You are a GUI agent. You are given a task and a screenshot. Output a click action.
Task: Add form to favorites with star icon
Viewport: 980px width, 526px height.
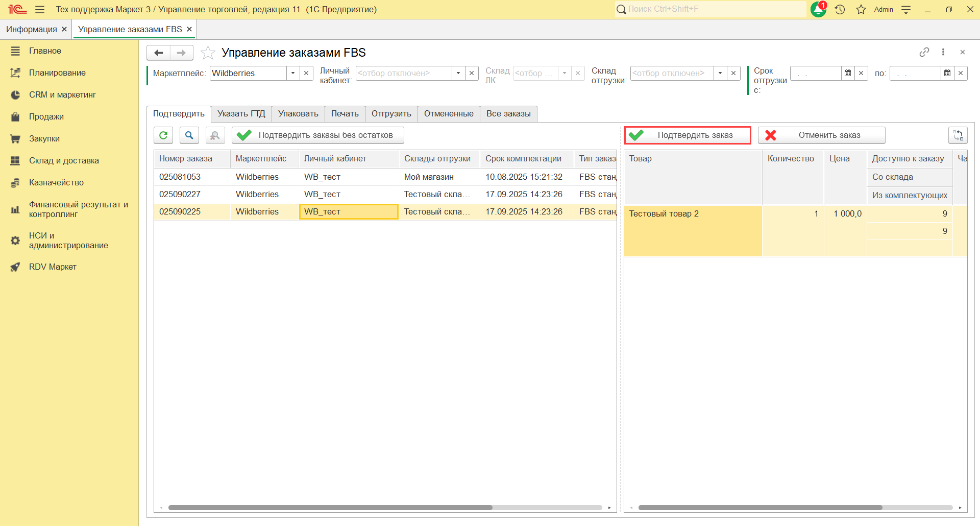(x=208, y=53)
